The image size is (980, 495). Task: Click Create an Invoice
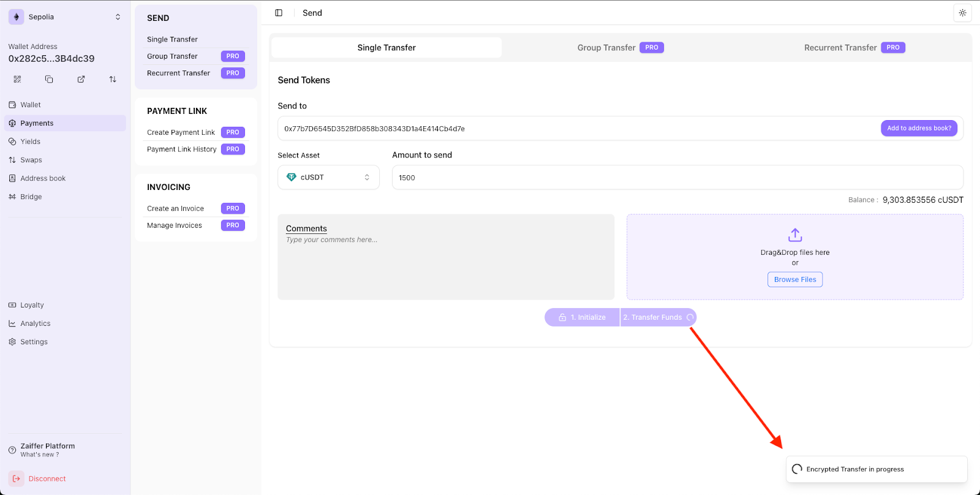point(175,208)
